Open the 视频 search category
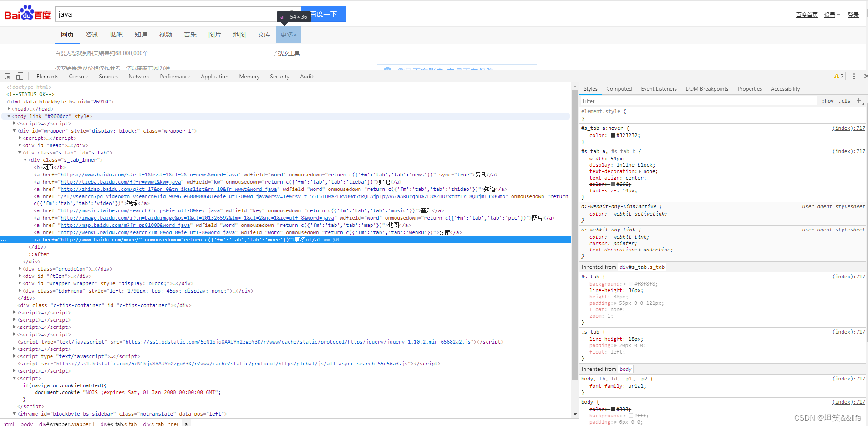 click(166, 35)
